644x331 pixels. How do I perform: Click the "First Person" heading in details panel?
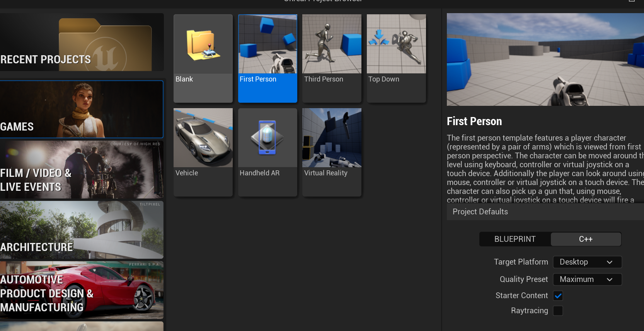point(474,121)
